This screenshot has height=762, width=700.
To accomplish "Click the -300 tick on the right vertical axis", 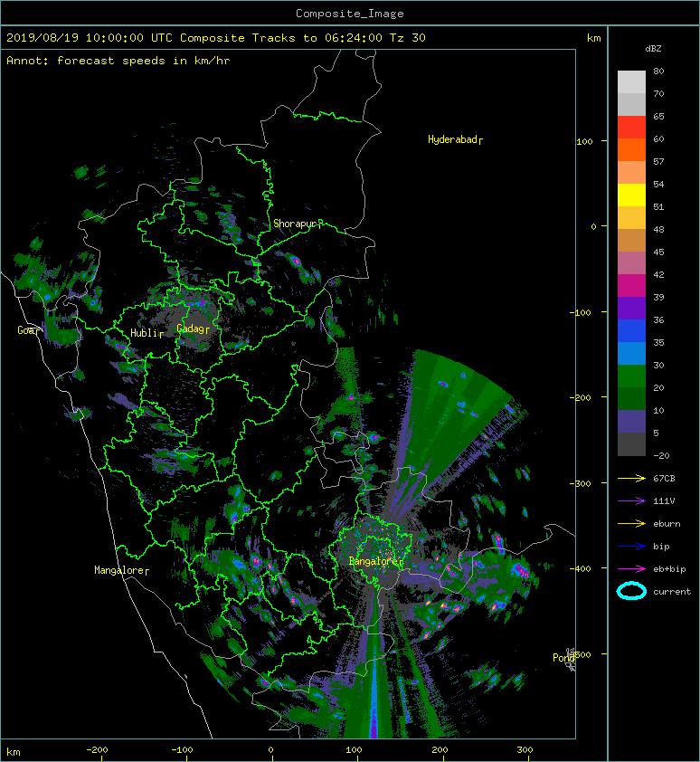I will click(580, 483).
